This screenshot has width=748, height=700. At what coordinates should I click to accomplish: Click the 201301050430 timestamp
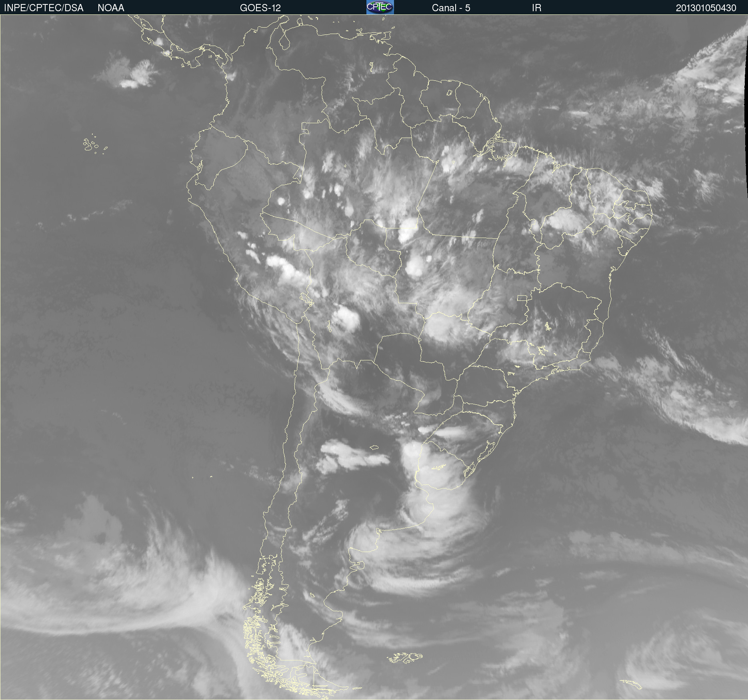pyautogui.click(x=706, y=8)
